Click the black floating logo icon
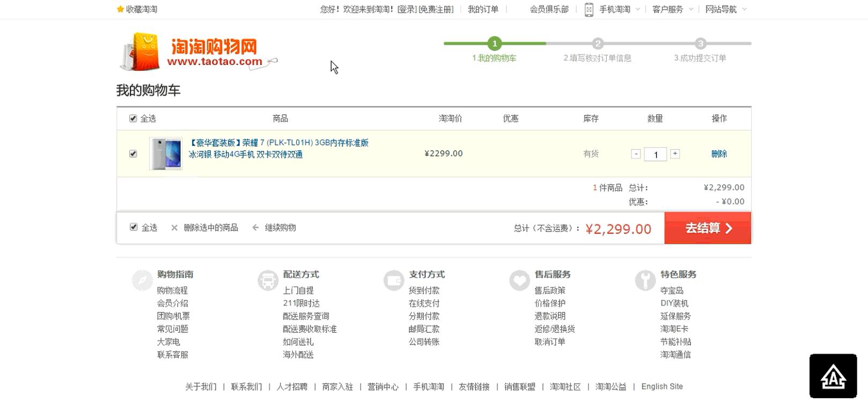This screenshot has height=417, width=868. click(x=833, y=376)
